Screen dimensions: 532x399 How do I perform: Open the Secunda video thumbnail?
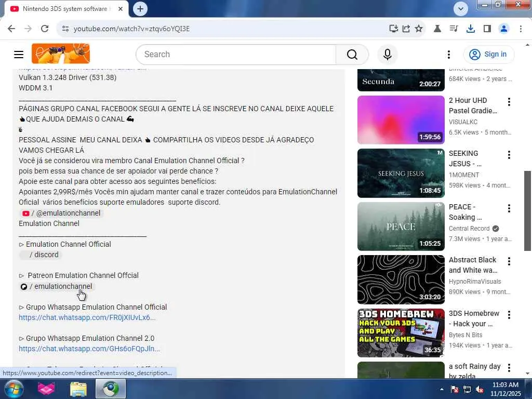point(401,80)
